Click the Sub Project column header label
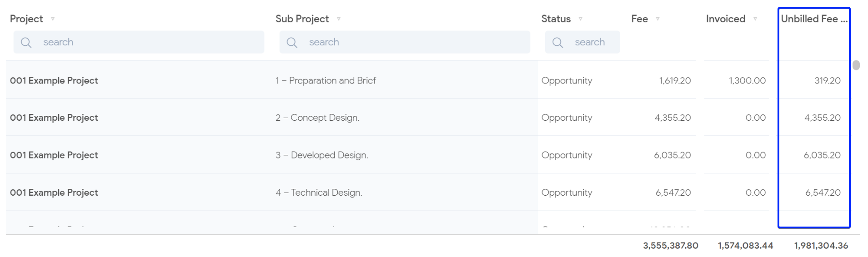The width and height of the screenshot is (868, 257). tap(302, 19)
